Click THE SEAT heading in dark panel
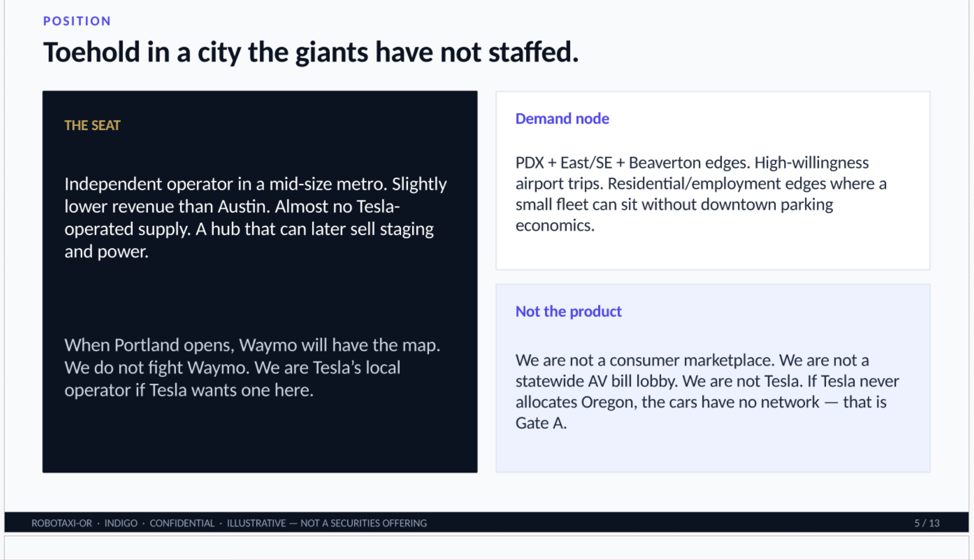The width and height of the screenshot is (974, 560). click(x=92, y=125)
